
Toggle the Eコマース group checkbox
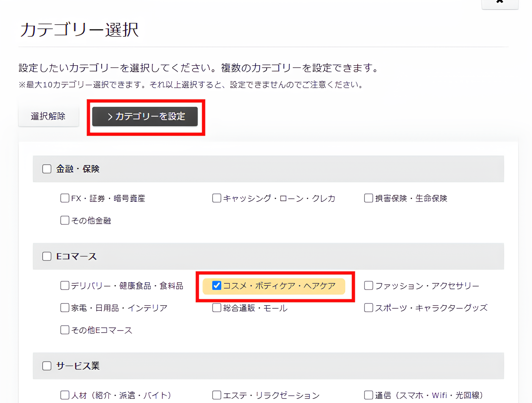(x=47, y=256)
